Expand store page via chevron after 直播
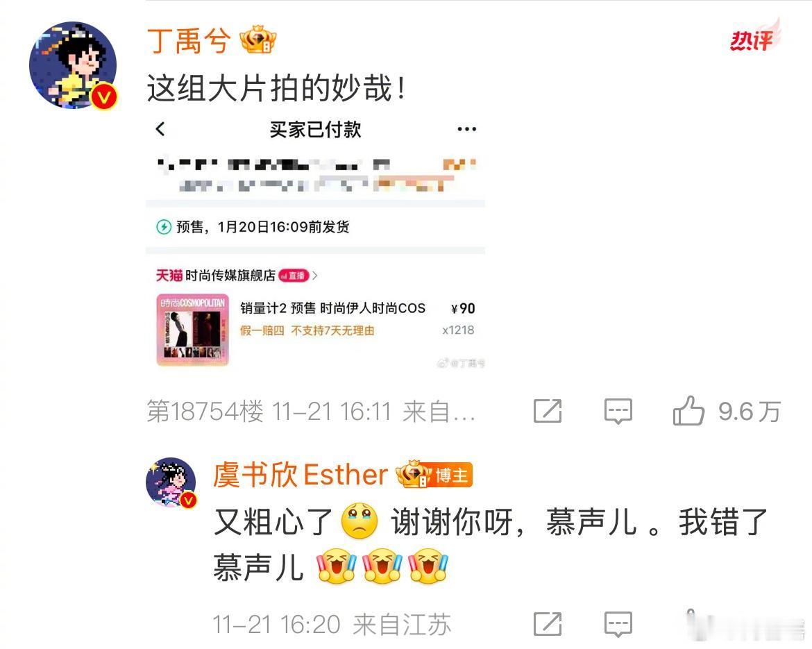Viewport: 812px width, 649px height. coord(315,276)
